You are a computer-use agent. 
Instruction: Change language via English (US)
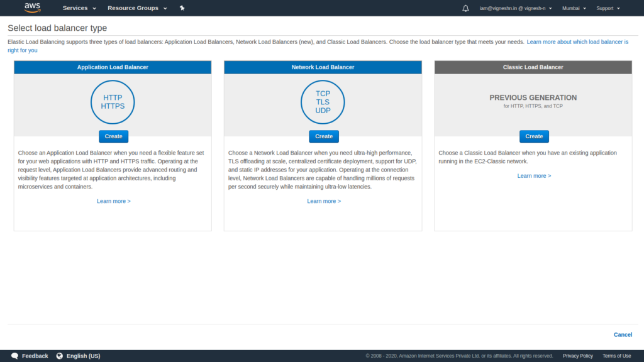84,356
